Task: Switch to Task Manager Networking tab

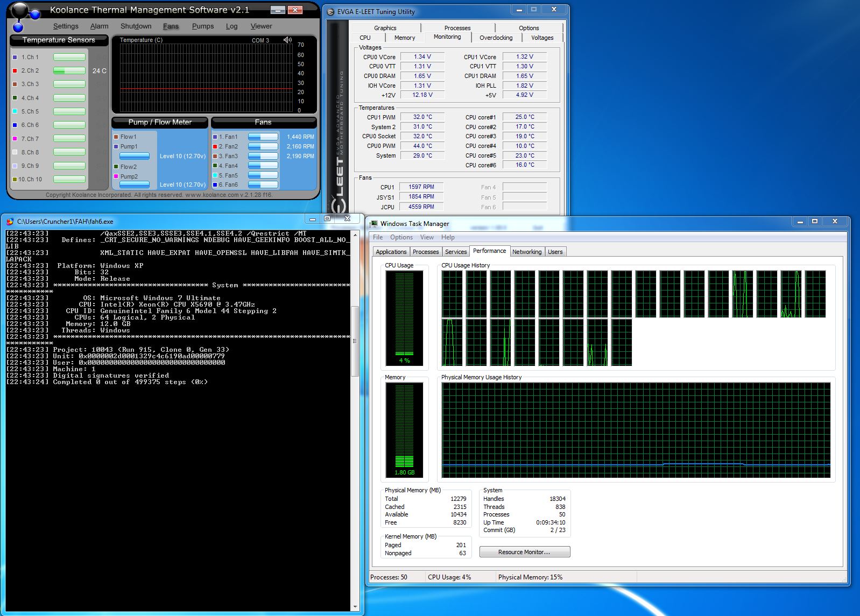Action: pos(527,252)
